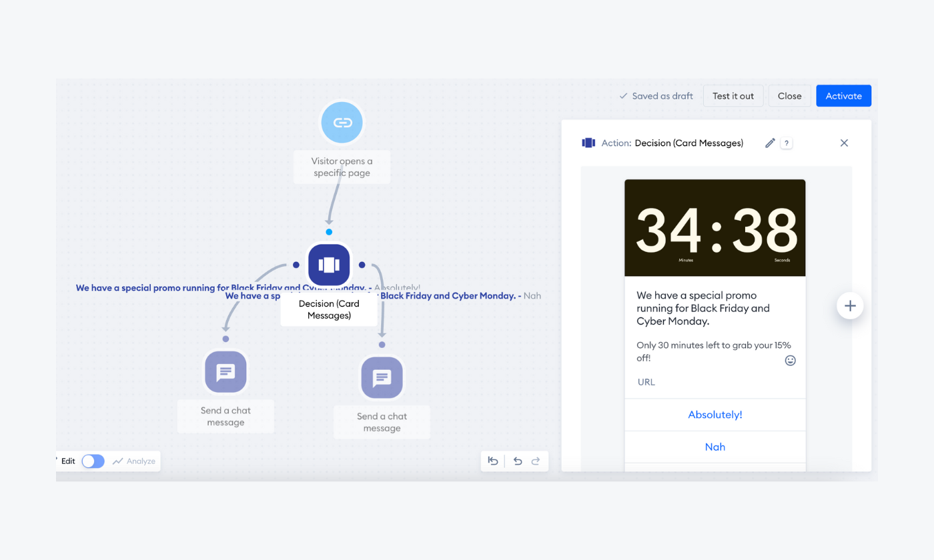Image resolution: width=934 pixels, height=560 pixels.
Task: Click the countdown timer card image
Action: click(x=715, y=228)
